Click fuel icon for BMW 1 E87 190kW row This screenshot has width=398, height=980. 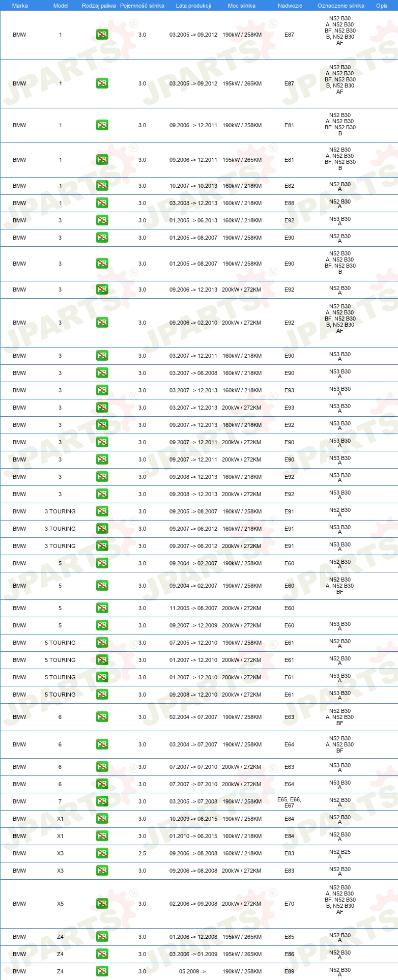[x=102, y=35]
